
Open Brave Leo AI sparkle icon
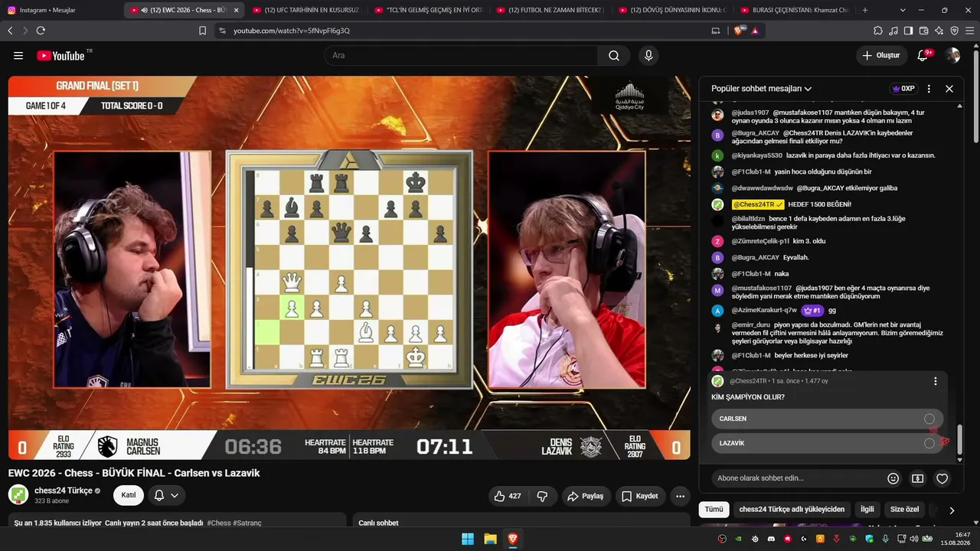click(939, 31)
